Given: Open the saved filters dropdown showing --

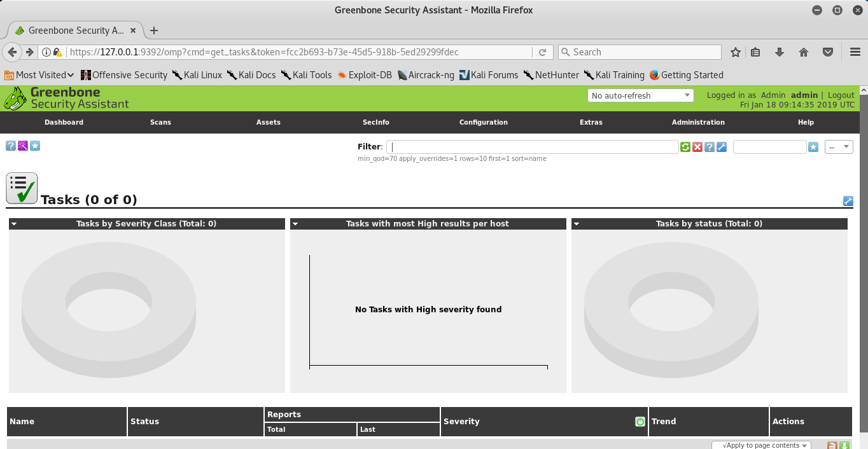Looking at the screenshot, I should (x=839, y=147).
